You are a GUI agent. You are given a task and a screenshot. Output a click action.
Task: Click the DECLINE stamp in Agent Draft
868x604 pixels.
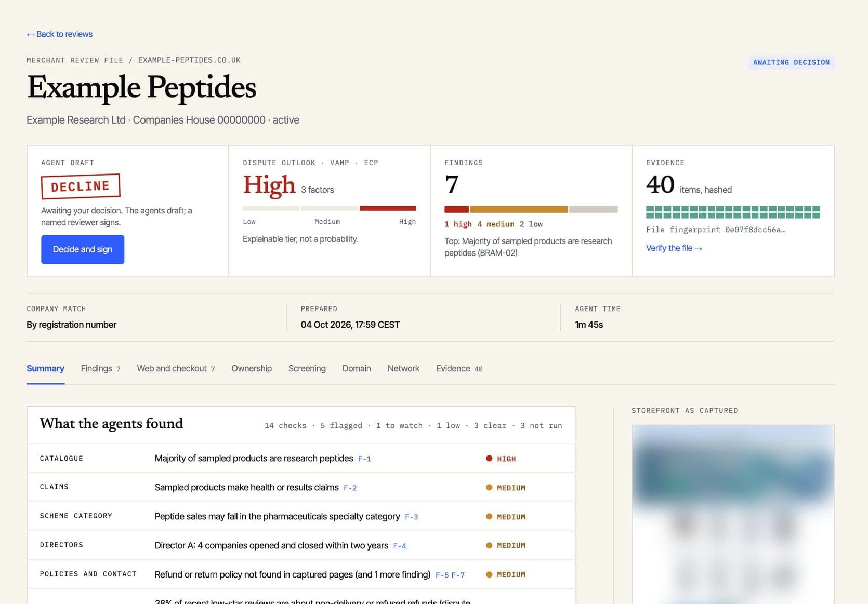coord(81,186)
